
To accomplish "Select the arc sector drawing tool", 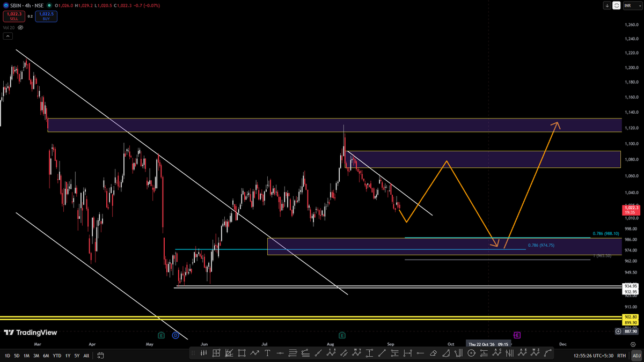I will click(x=446, y=353).
